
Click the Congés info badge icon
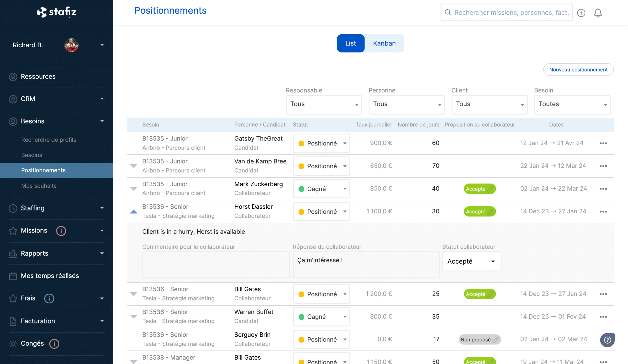click(x=54, y=344)
